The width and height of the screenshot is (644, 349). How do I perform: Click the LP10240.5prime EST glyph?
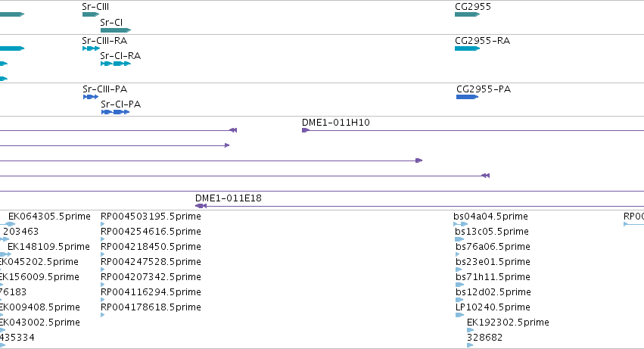pos(459,315)
